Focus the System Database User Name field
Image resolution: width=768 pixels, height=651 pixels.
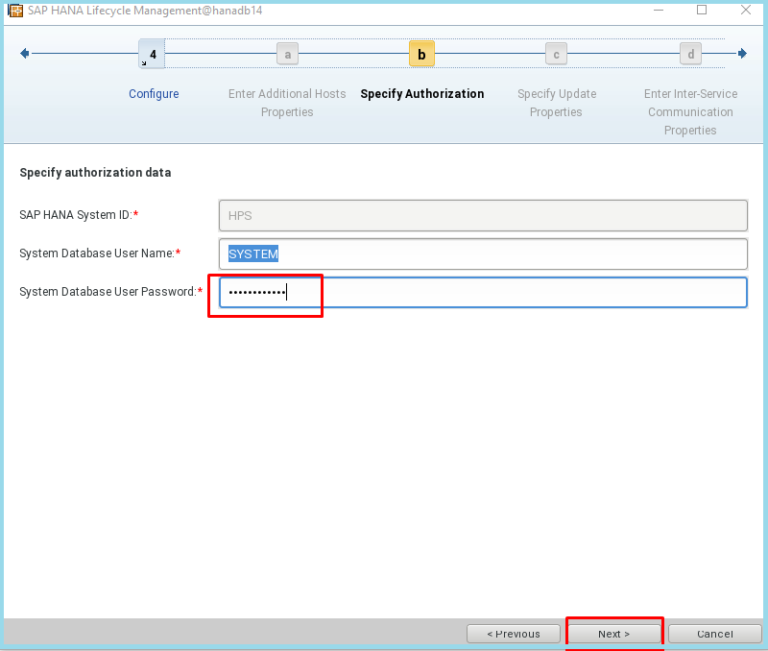tap(483, 254)
